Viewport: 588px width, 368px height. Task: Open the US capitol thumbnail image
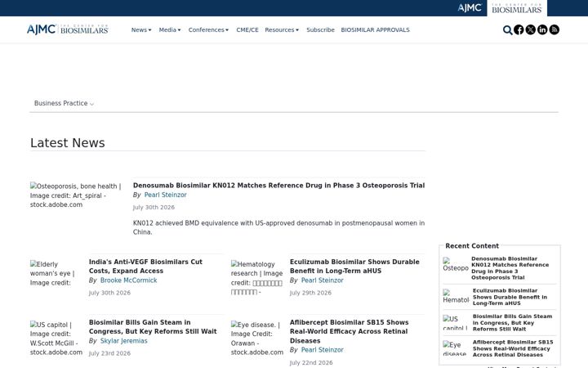pyautogui.click(x=56, y=339)
